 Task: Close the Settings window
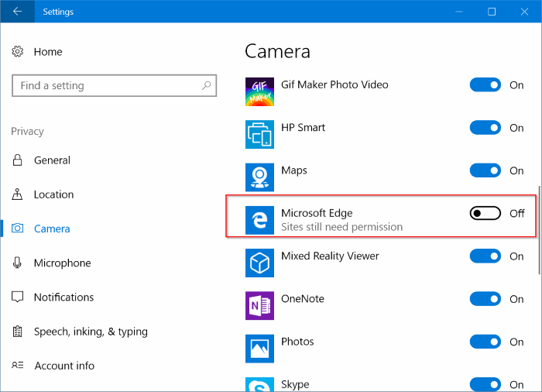(524, 12)
